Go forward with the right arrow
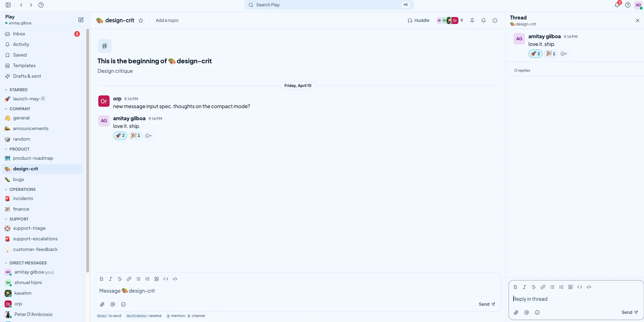This screenshot has height=322, width=644. [x=31, y=5]
